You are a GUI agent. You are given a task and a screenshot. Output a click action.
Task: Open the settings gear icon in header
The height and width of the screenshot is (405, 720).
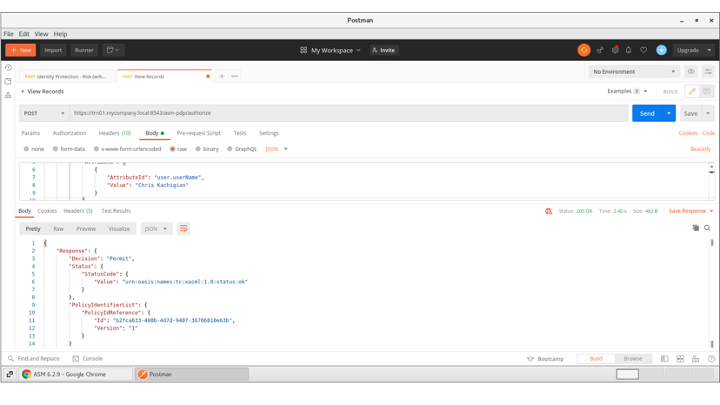click(615, 50)
